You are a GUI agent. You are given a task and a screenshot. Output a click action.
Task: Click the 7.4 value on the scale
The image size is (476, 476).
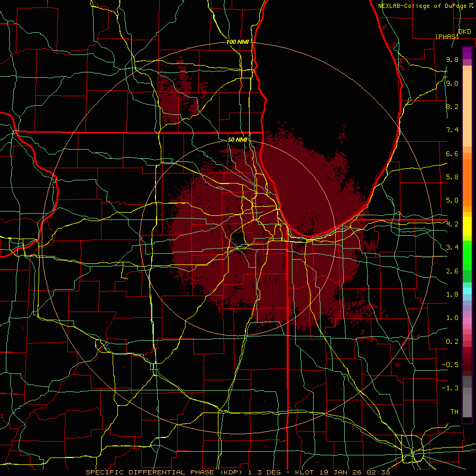coord(452,130)
